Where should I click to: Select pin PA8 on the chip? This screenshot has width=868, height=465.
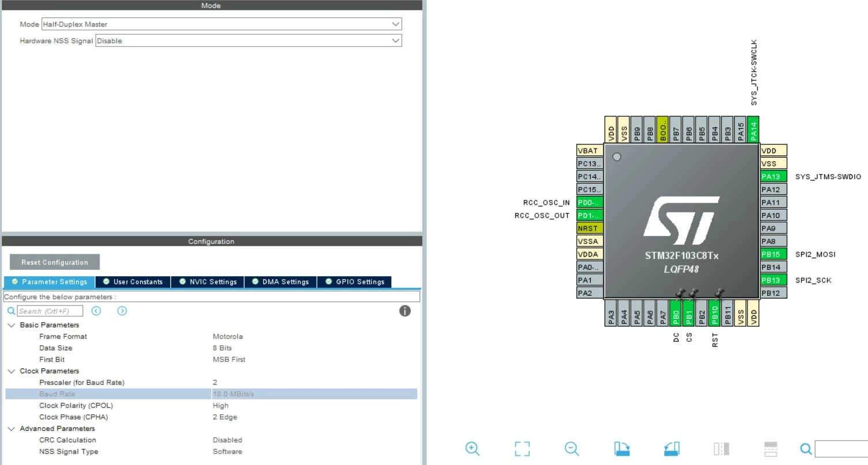pyautogui.click(x=774, y=241)
